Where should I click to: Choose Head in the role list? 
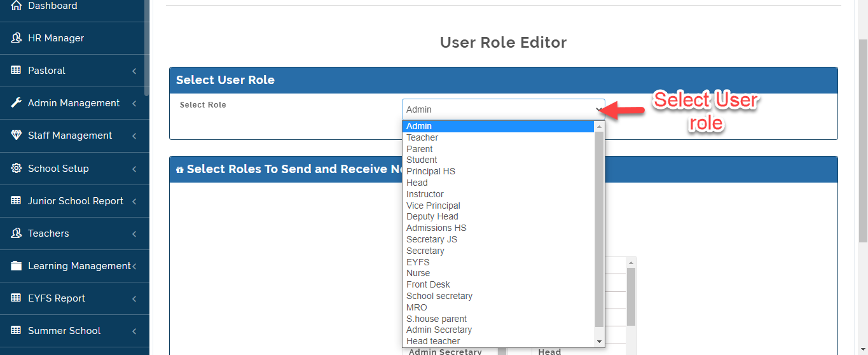point(499,183)
